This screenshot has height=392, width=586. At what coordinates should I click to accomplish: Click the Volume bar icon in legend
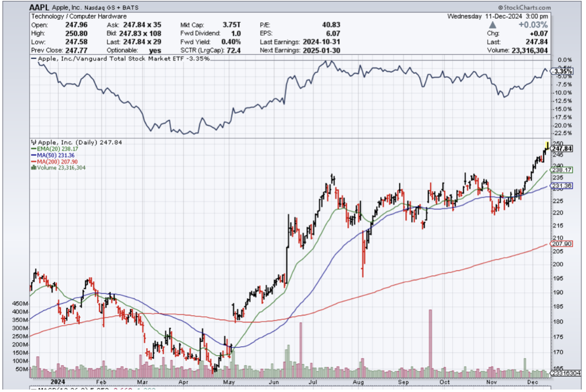pos(32,168)
